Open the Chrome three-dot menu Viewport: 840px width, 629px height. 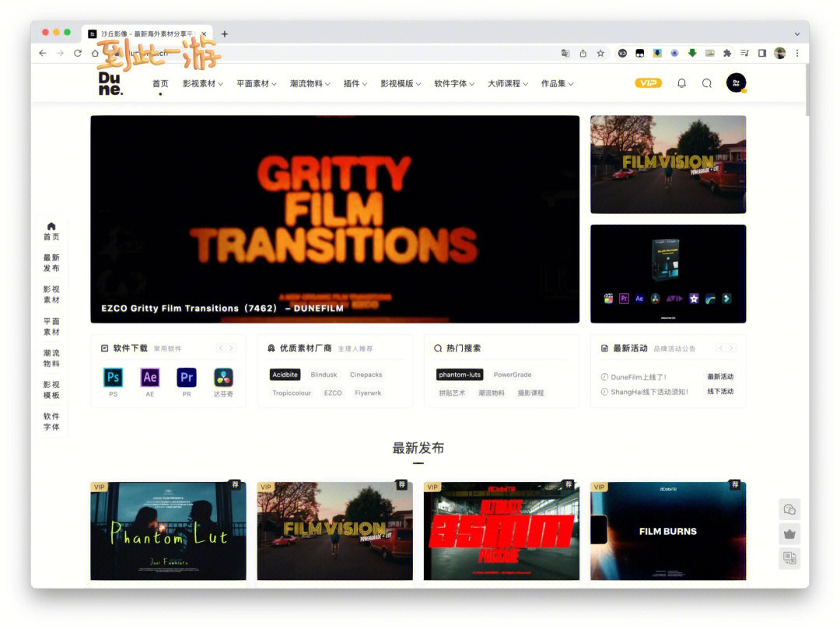pos(797,53)
